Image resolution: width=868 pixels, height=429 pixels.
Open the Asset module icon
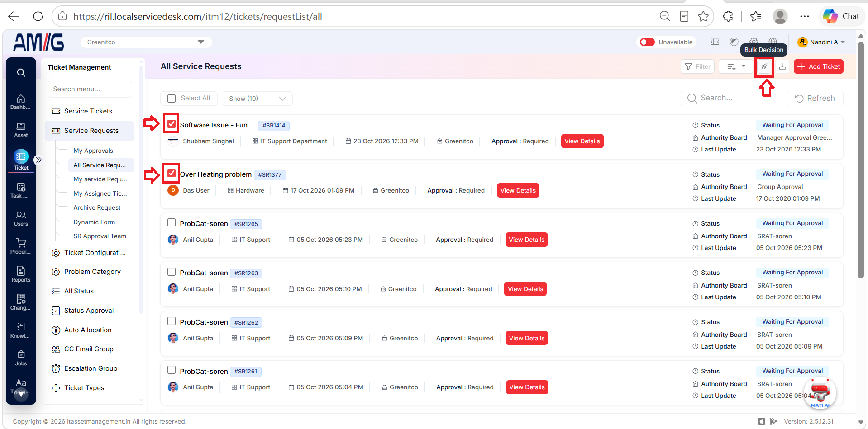point(21,130)
